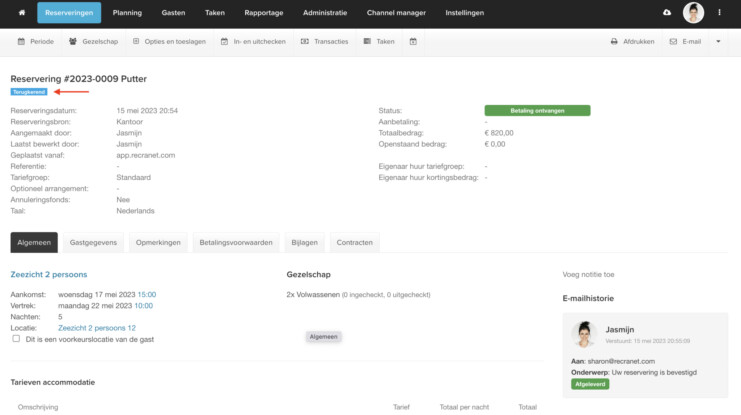Open the three-dot options menu

(720, 13)
